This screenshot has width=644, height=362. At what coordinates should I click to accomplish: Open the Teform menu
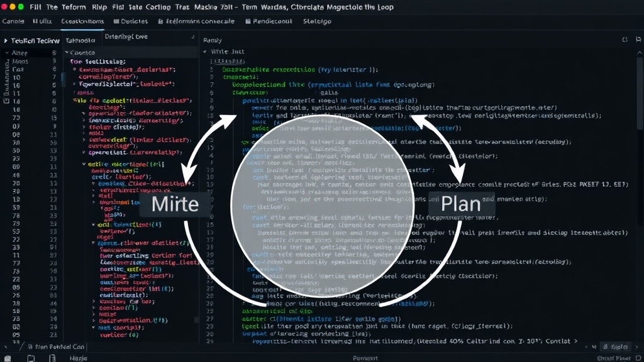coord(74,7)
